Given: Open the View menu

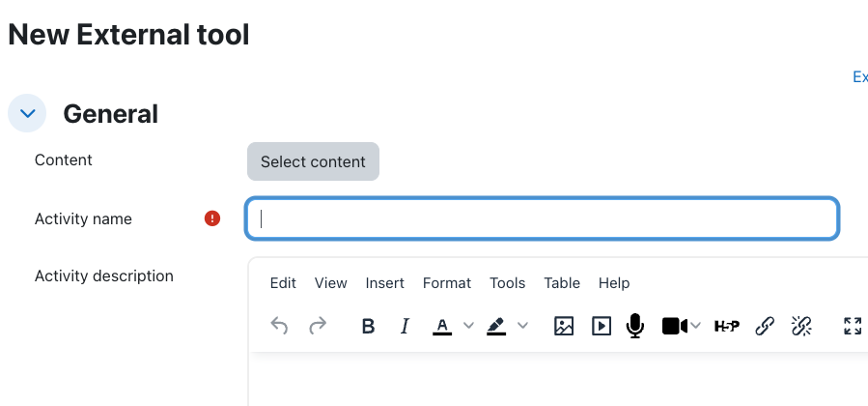Looking at the screenshot, I should [330, 283].
